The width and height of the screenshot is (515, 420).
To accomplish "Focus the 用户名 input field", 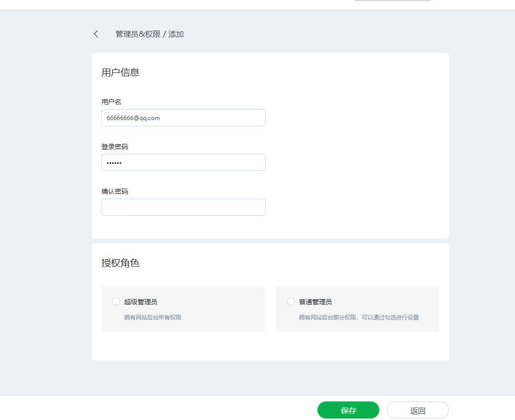I will pos(183,118).
